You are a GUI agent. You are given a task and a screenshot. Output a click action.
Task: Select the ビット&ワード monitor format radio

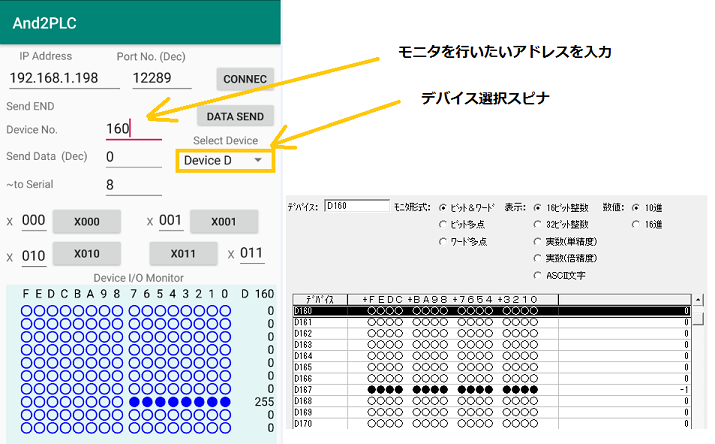coord(443,208)
